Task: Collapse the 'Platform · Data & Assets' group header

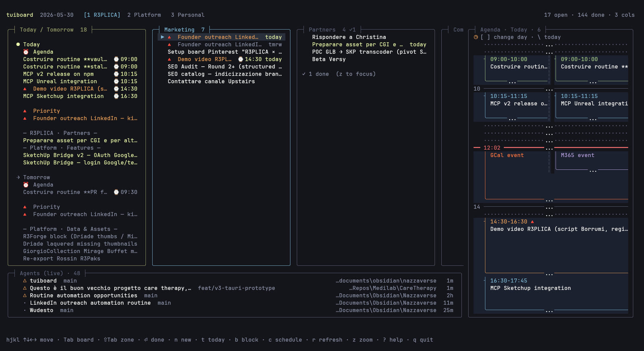Action: click(70, 229)
